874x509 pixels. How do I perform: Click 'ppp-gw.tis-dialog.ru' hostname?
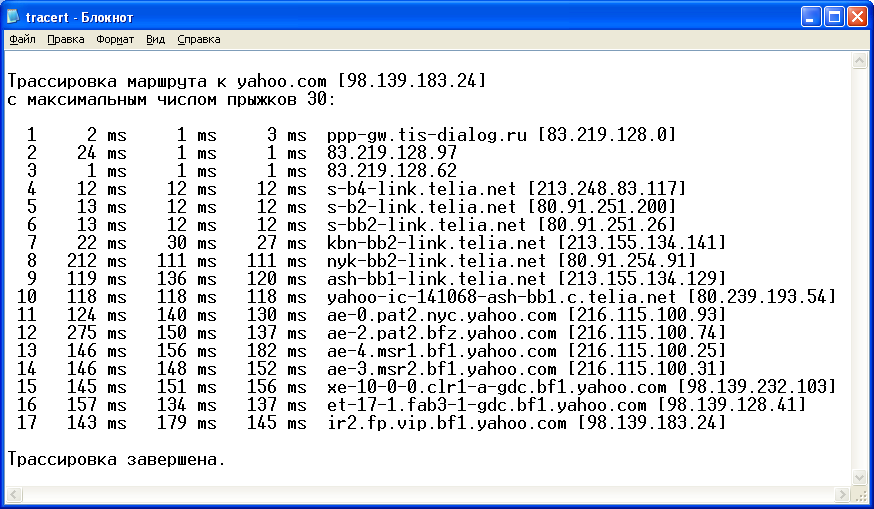[426, 135]
